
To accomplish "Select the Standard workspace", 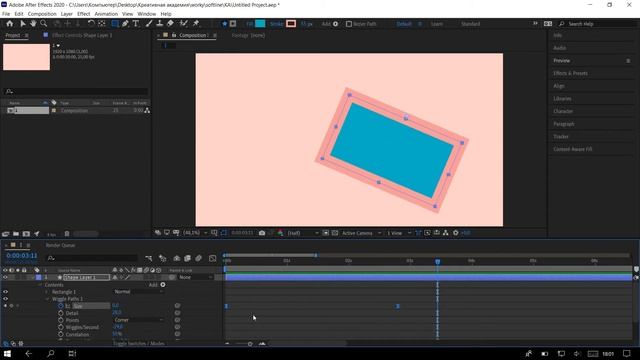I will [471, 24].
